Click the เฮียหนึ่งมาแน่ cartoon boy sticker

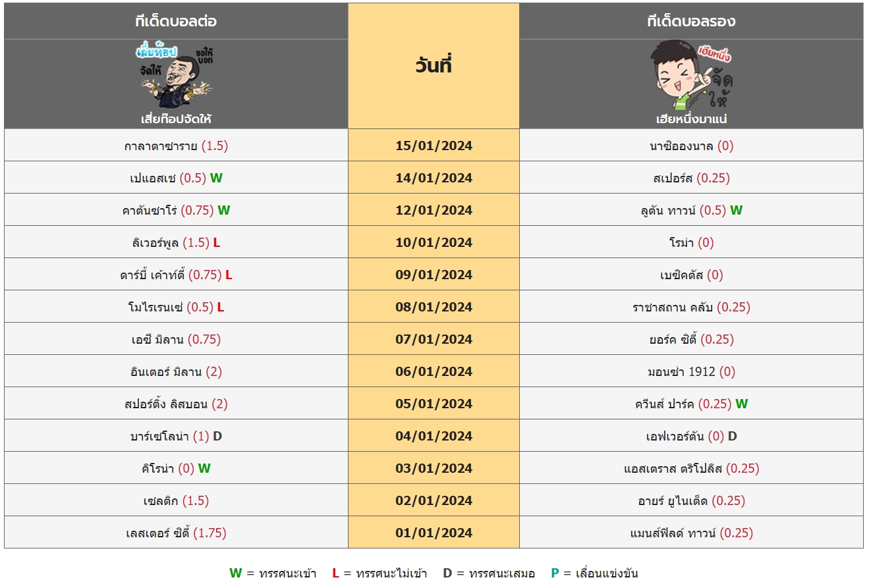coord(691,75)
